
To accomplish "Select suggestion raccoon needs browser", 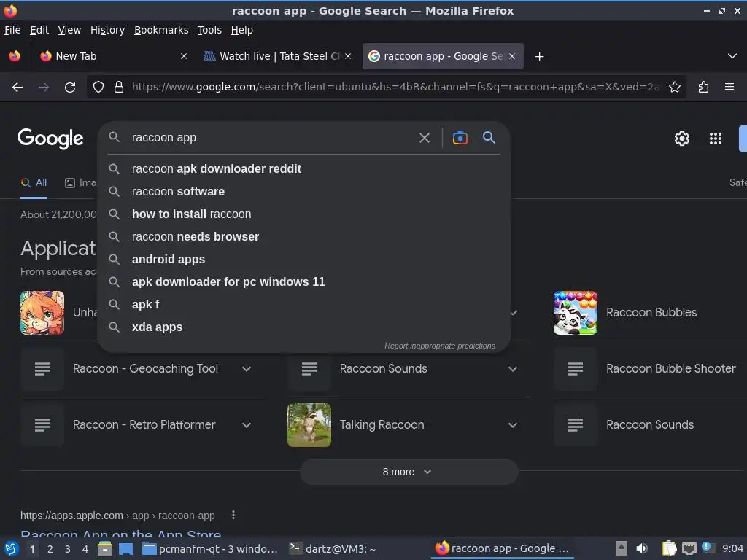I will [x=304, y=237].
